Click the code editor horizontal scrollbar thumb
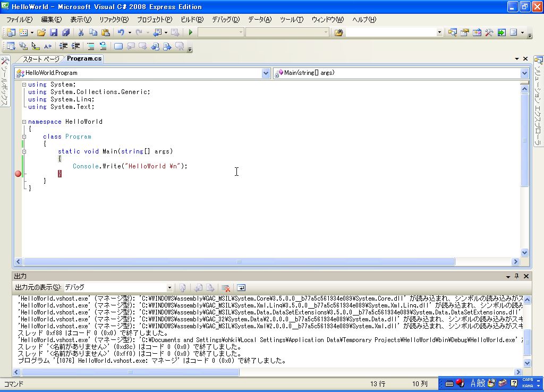This screenshot has width=544, height=392. click(x=239, y=261)
